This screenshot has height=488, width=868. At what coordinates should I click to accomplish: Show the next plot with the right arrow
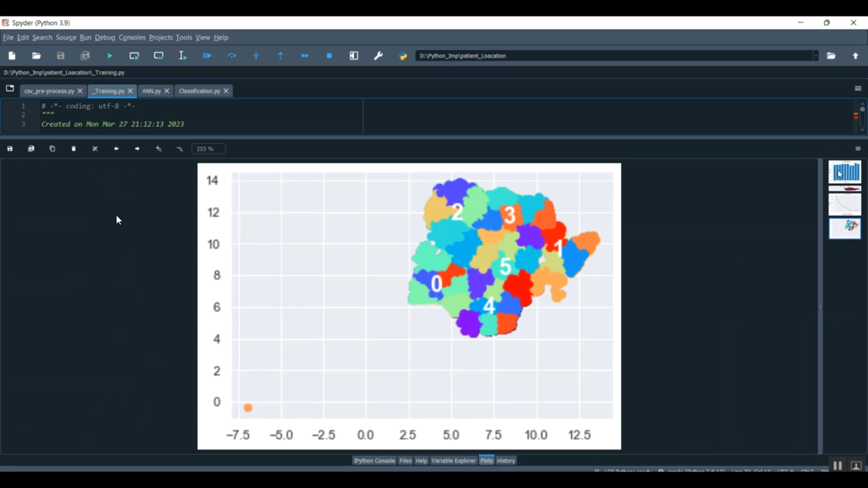pyautogui.click(x=137, y=149)
